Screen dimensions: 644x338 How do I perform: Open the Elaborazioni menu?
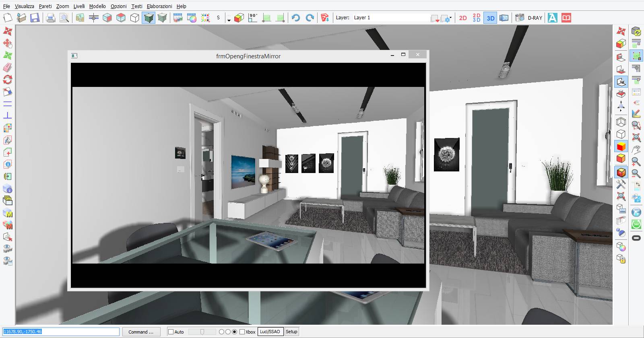159,6
